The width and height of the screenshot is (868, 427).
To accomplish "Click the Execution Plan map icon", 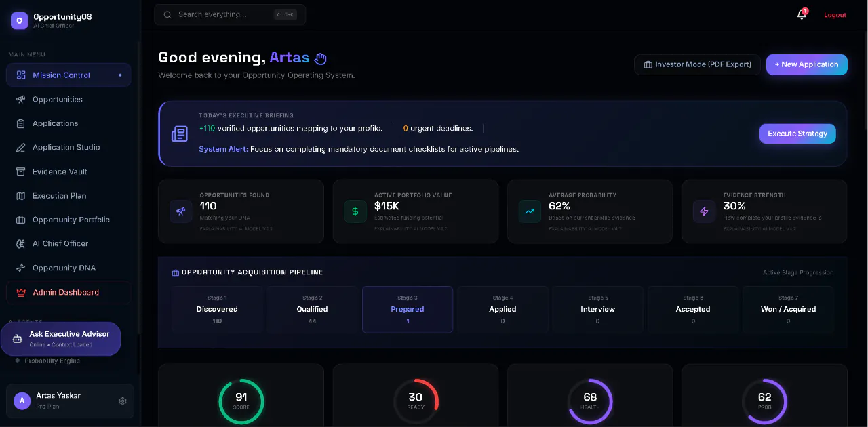I will pos(20,196).
